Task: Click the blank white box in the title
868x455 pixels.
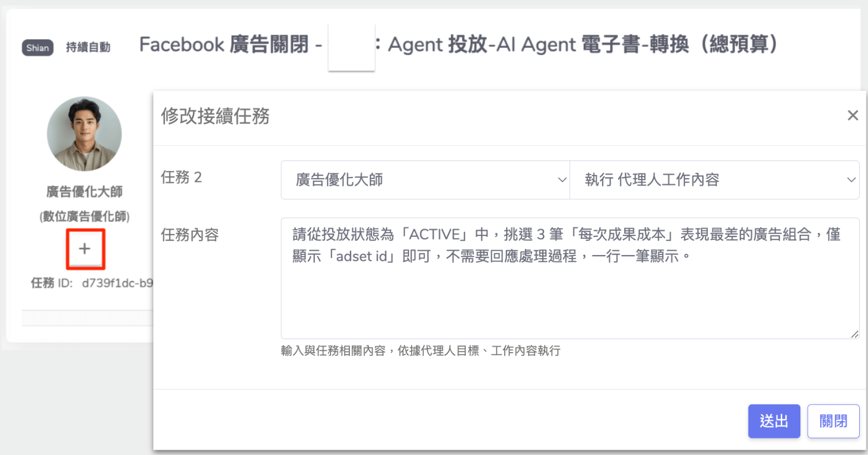Action: (x=351, y=47)
